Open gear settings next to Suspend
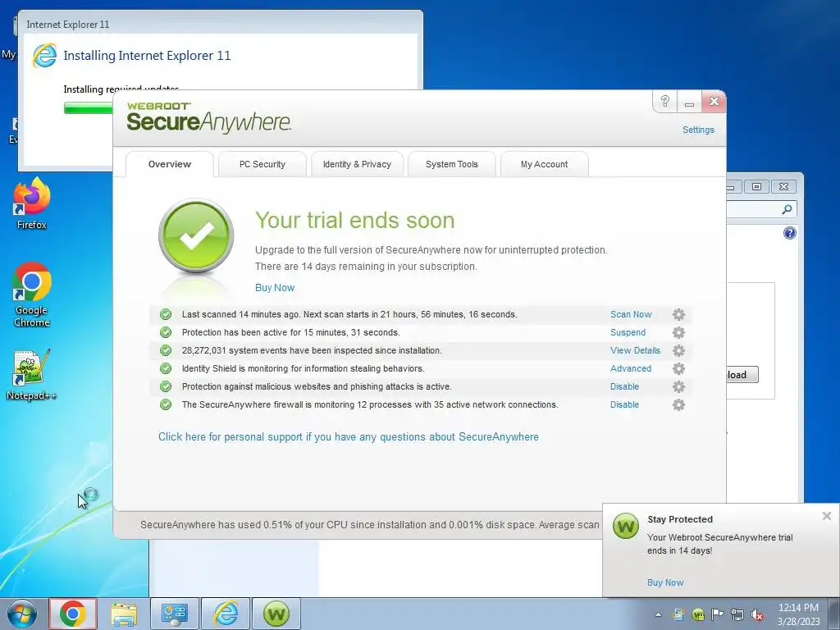This screenshot has height=630, width=840. (678, 333)
